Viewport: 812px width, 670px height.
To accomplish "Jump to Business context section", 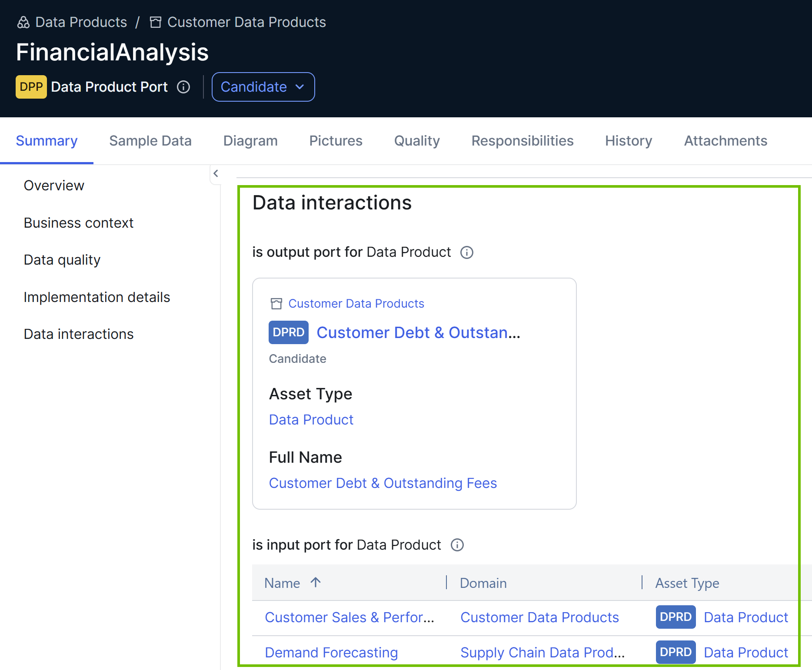I will 78,223.
